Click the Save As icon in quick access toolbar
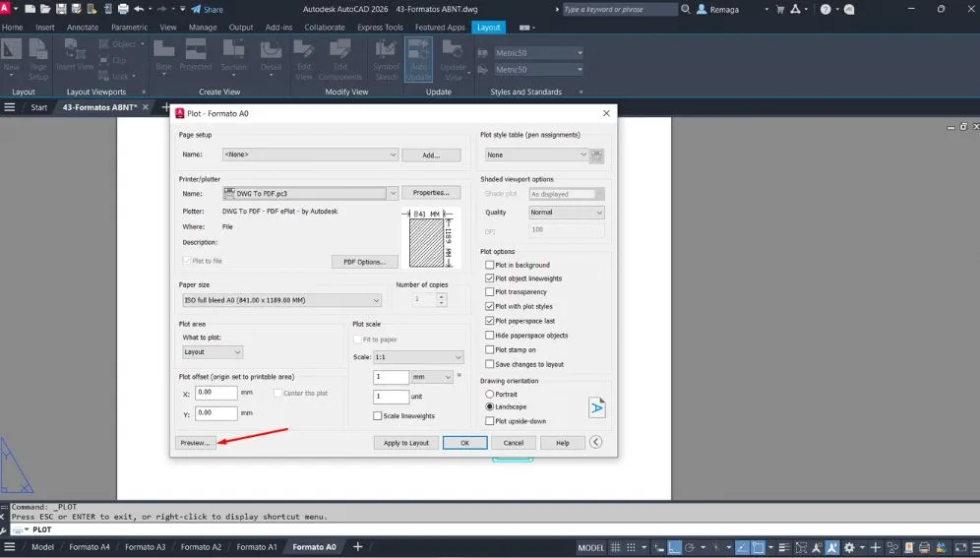The height and width of the screenshot is (558, 980). [x=76, y=9]
